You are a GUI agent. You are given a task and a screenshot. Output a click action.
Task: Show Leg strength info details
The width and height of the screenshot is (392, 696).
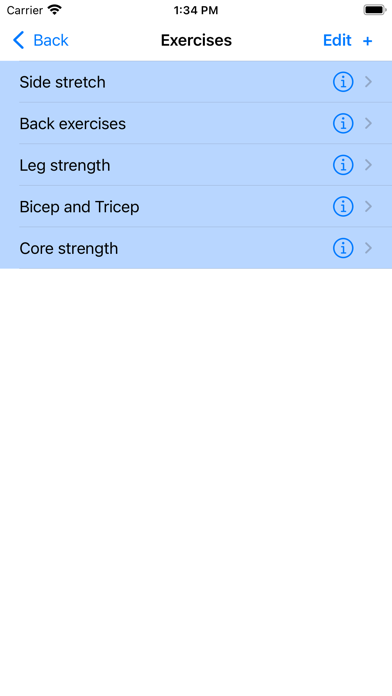(x=343, y=165)
